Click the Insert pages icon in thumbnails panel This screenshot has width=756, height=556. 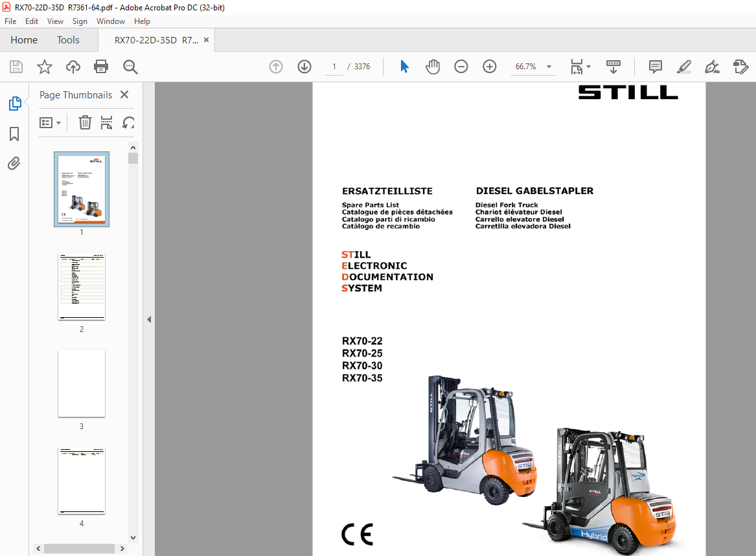point(106,122)
